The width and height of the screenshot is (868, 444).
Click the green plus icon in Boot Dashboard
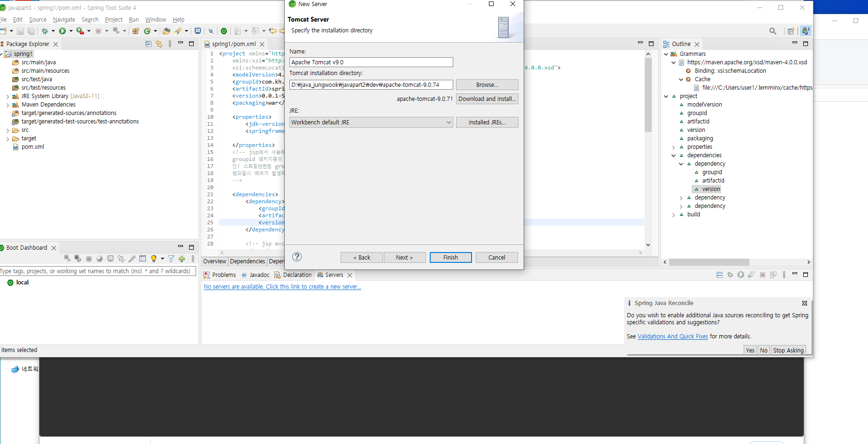pyautogui.click(x=182, y=259)
